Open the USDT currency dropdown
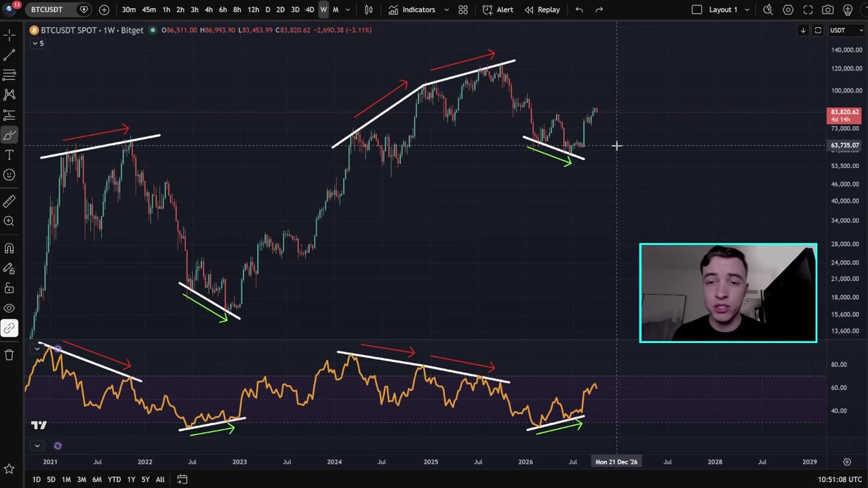 pos(846,30)
